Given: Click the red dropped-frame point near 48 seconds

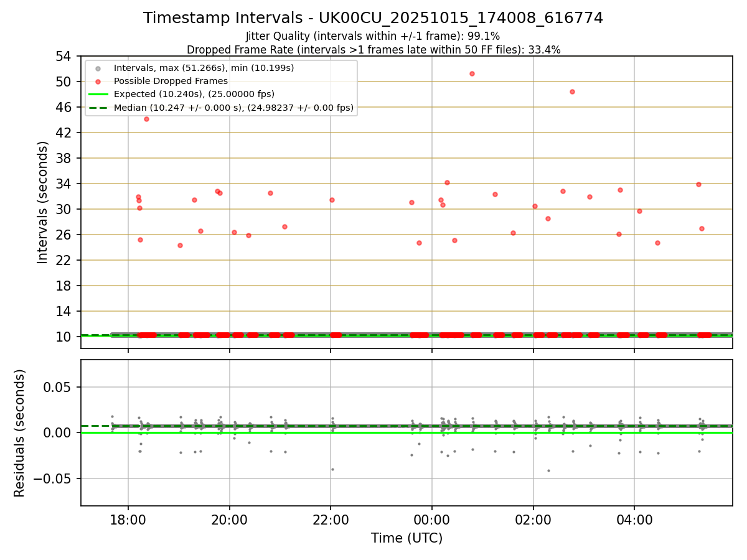Looking at the screenshot, I should point(572,91).
